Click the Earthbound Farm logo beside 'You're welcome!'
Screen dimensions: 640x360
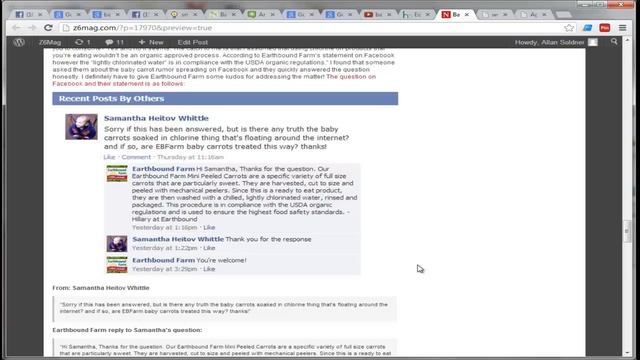117,264
